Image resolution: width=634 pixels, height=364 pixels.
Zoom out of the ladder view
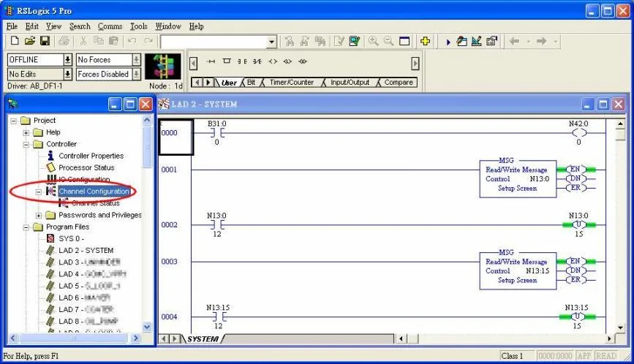(388, 41)
